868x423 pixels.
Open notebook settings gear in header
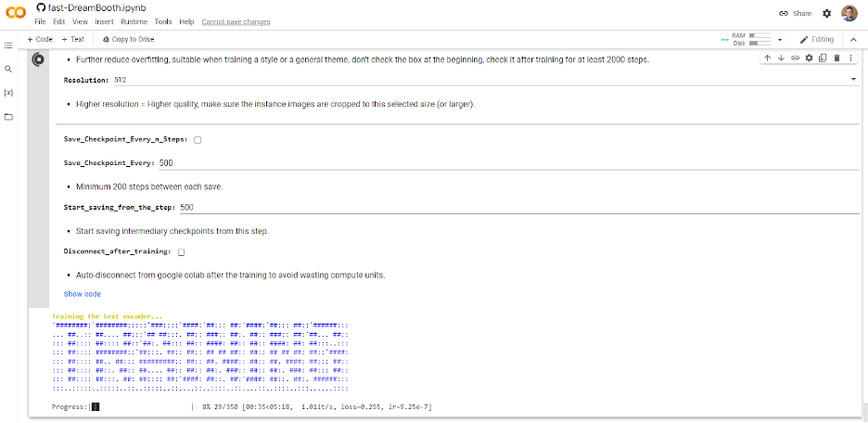tap(826, 13)
